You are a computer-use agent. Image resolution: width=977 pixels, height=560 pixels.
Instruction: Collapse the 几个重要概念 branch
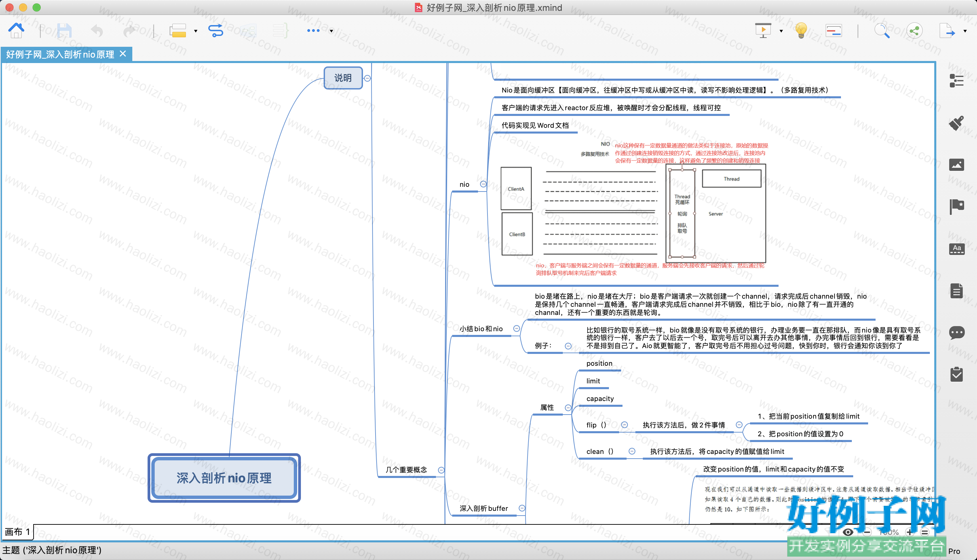441,470
